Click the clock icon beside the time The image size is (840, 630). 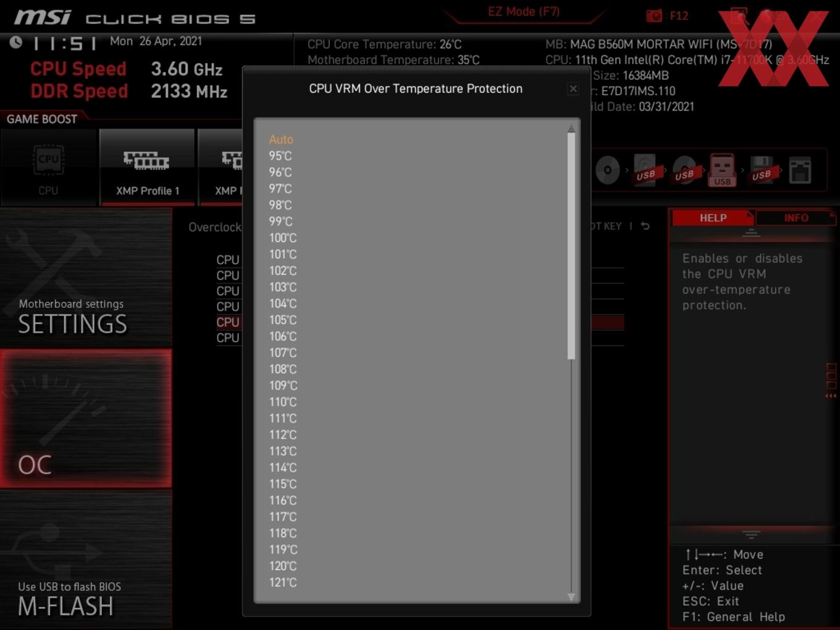[x=16, y=42]
